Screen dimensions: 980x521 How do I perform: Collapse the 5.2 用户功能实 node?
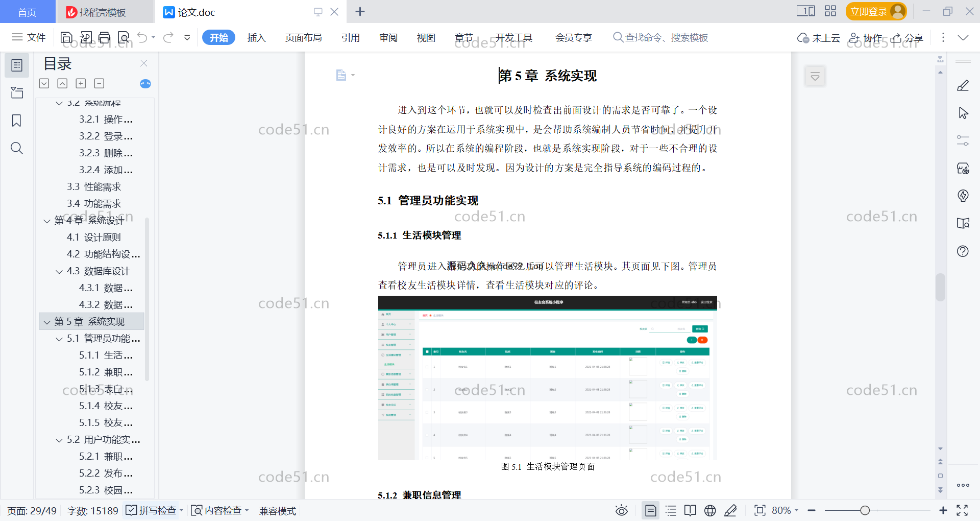pos(59,440)
